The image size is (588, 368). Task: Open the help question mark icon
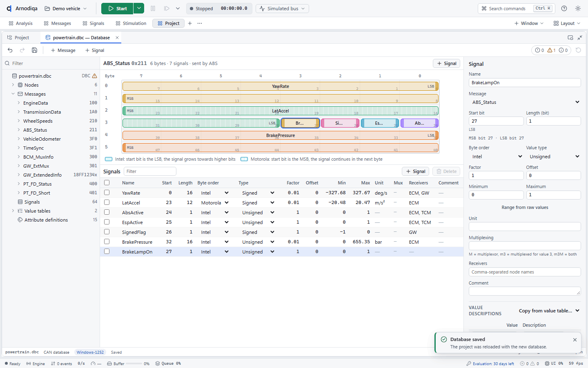coord(564,9)
